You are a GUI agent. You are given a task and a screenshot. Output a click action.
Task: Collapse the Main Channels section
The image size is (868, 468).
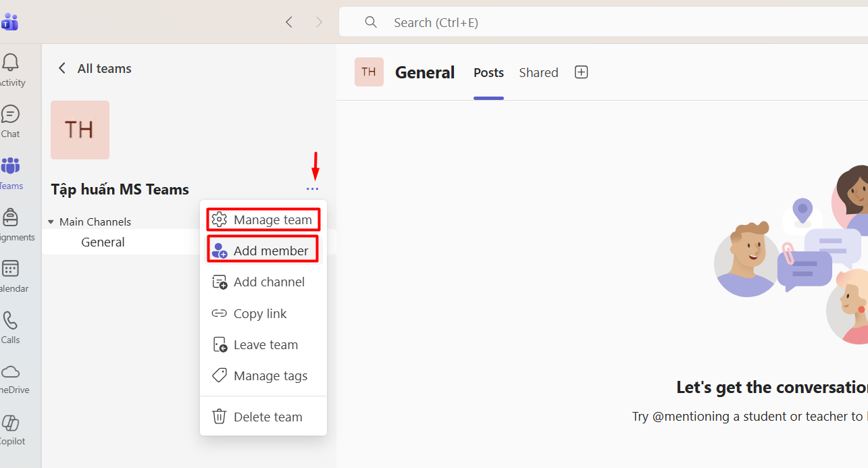(51, 222)
